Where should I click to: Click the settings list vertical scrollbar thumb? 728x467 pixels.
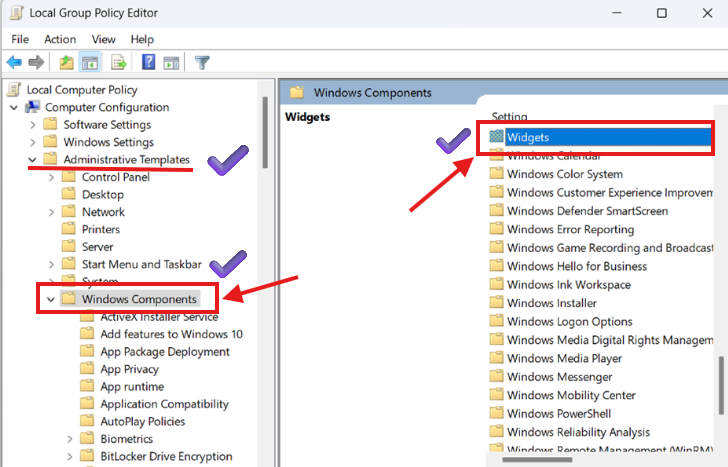[x=721, y=385]
